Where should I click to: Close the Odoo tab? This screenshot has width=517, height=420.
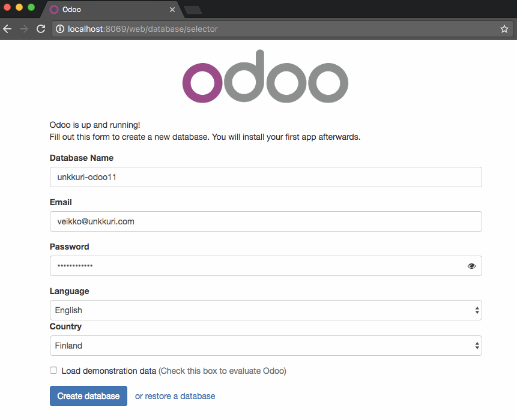(172, 10)
